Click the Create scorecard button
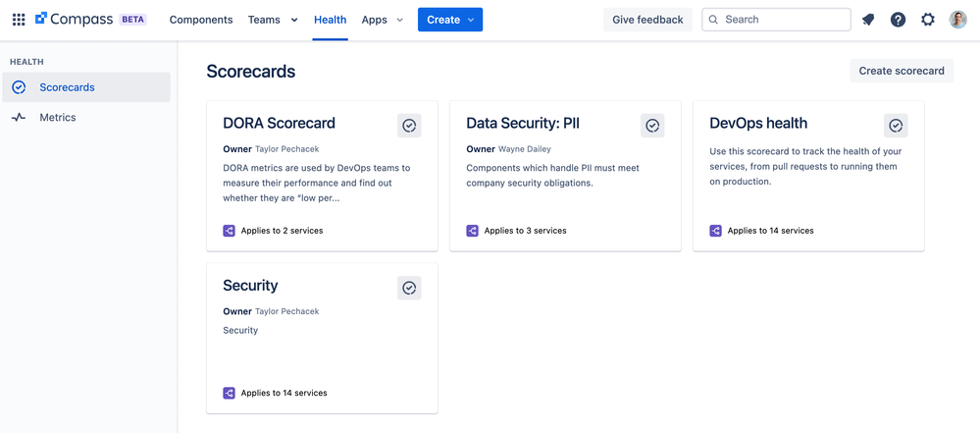 (x=902, y=71)
